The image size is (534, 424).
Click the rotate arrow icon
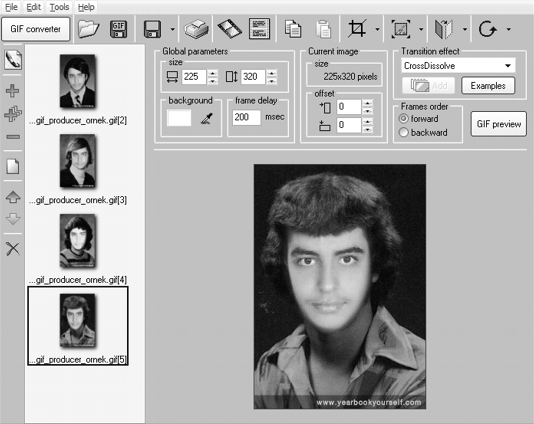coord(487,29)
